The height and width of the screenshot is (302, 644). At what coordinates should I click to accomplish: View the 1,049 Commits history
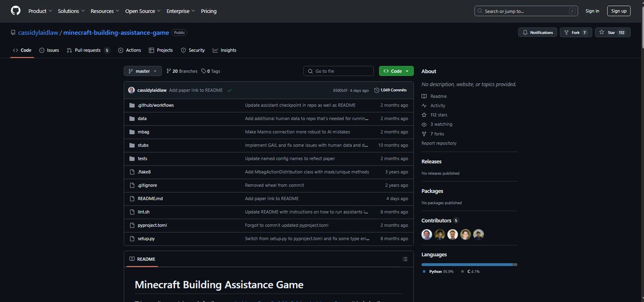pyautogui.click(x=390, y=90)
